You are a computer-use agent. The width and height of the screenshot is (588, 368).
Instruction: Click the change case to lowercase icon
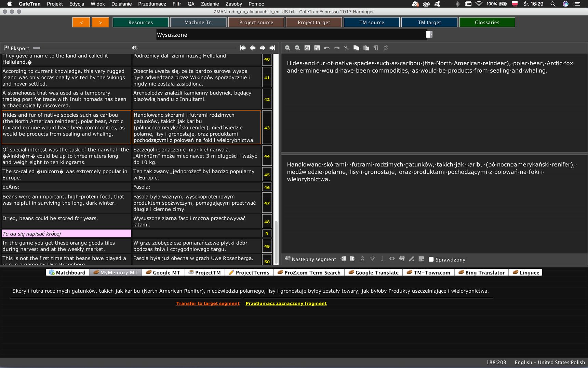307,48
